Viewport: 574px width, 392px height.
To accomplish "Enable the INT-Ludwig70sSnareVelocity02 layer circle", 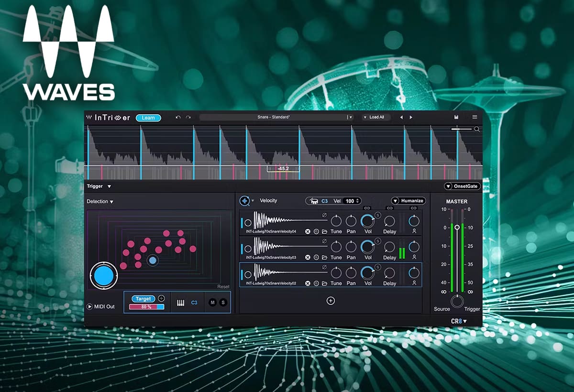I will pyautogui.click(x=248, y=274).
